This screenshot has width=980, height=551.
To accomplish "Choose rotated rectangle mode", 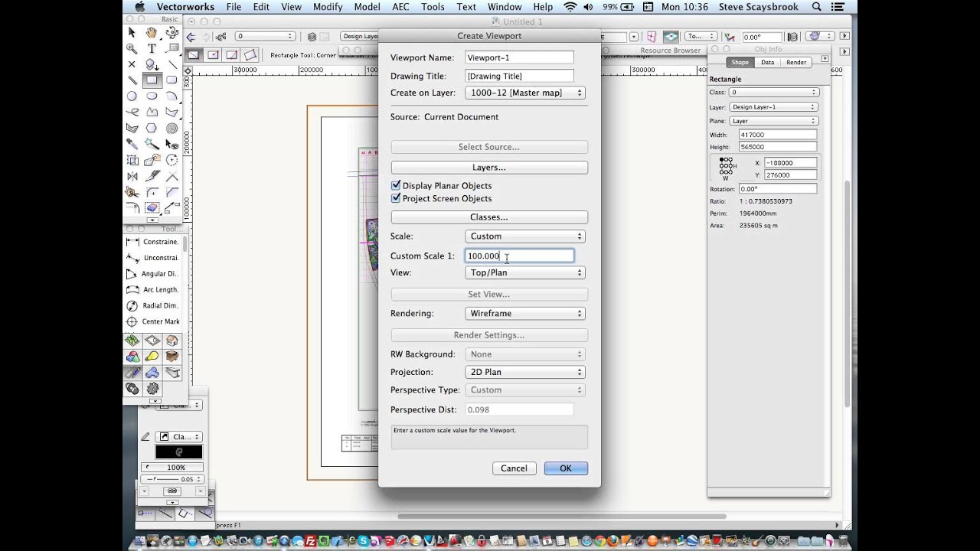I will [x=250, y=55].
